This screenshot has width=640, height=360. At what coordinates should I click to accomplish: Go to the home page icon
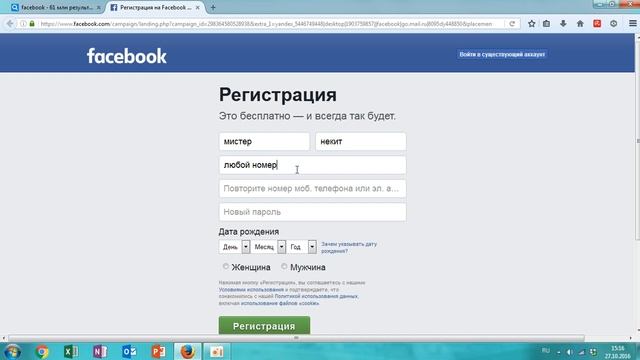tap(580, 24)
